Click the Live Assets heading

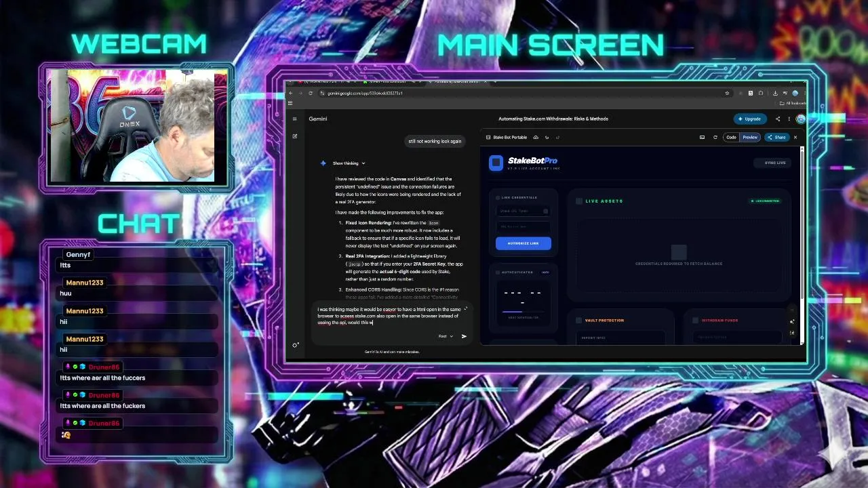point(604,201)
